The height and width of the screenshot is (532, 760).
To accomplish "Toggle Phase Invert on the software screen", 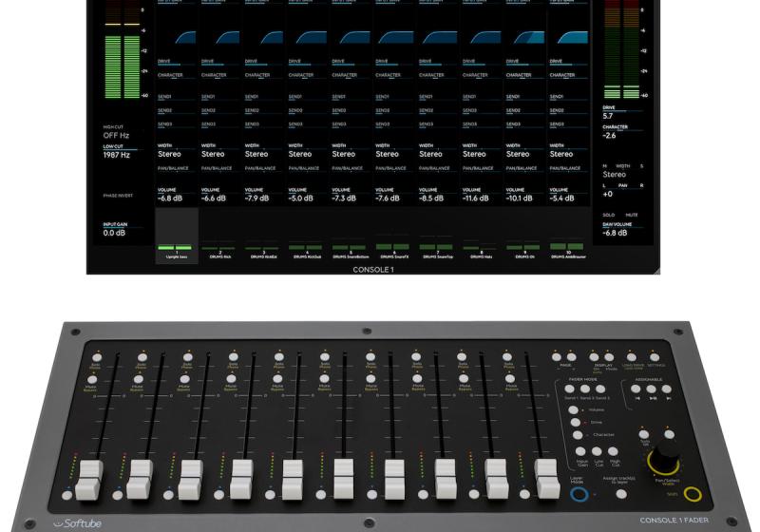I will click(118, 196).
